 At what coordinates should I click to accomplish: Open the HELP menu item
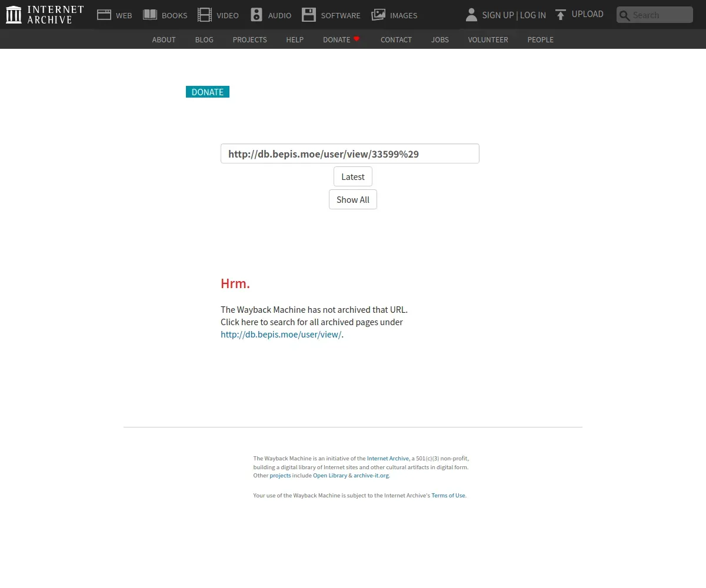click(295, 39)
